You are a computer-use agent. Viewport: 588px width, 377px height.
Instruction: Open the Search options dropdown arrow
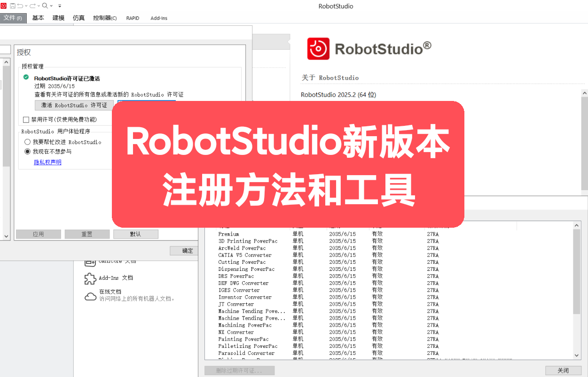[51, 6]
